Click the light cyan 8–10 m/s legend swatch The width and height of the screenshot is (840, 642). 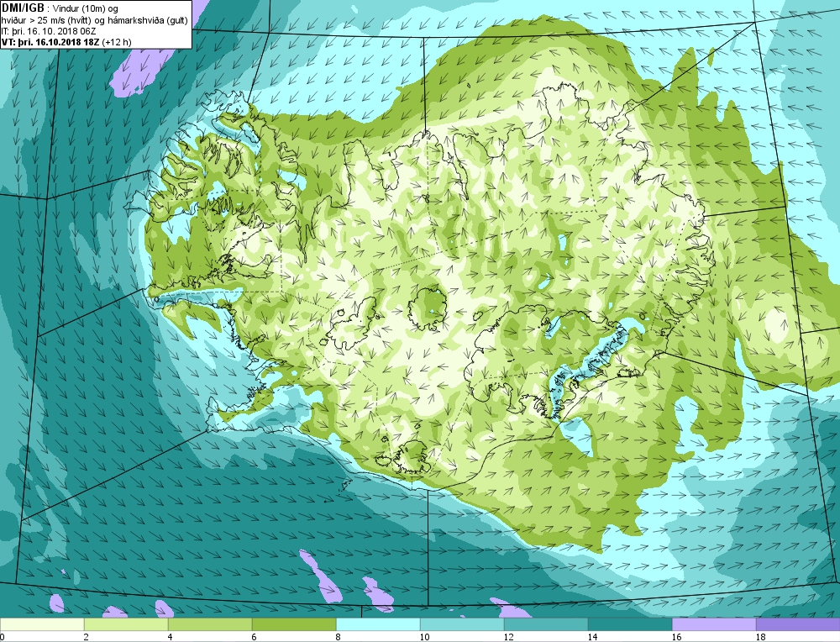pyautogui.click(x=378, y=625)
